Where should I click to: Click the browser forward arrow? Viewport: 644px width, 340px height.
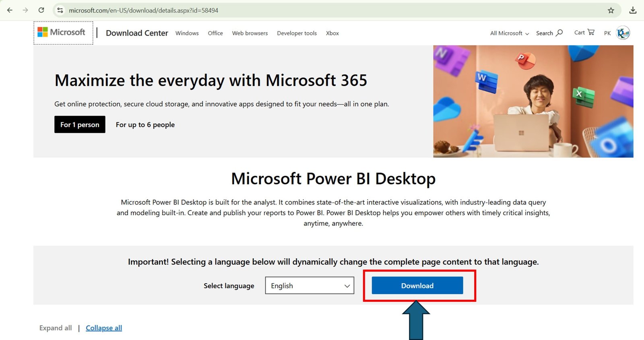pos(25,10)
